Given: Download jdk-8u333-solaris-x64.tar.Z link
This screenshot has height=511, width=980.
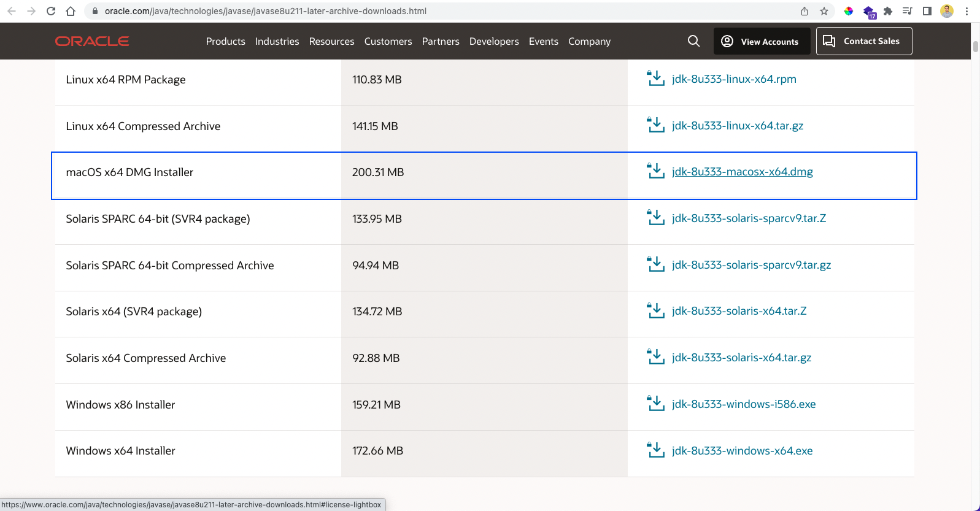Looking at the screenshot, I should coord(739,311).
